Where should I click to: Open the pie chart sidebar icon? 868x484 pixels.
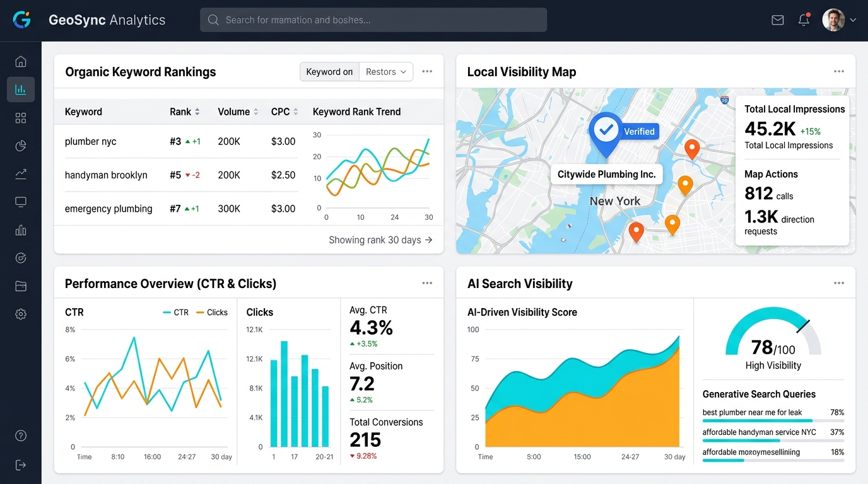(x=21, y=146)
